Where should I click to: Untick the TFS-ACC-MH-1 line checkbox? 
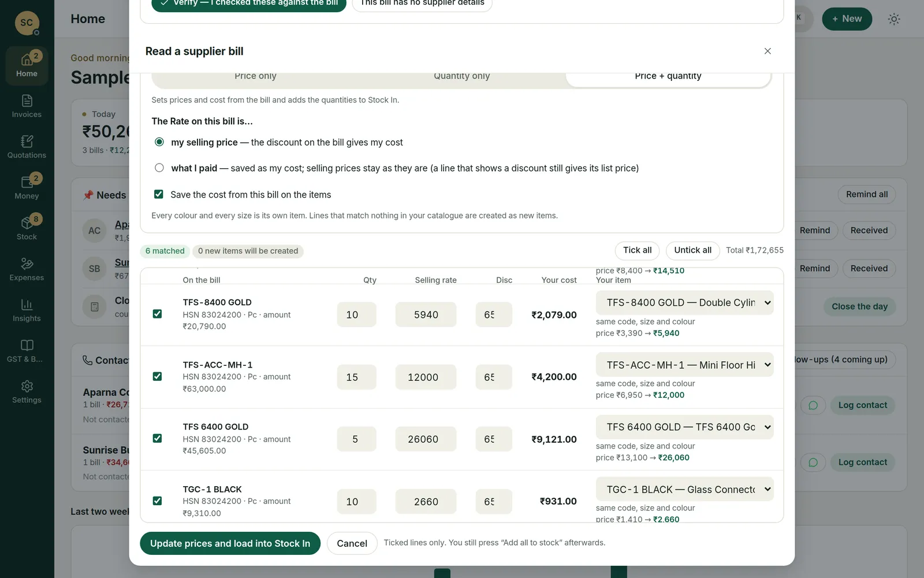157,376
